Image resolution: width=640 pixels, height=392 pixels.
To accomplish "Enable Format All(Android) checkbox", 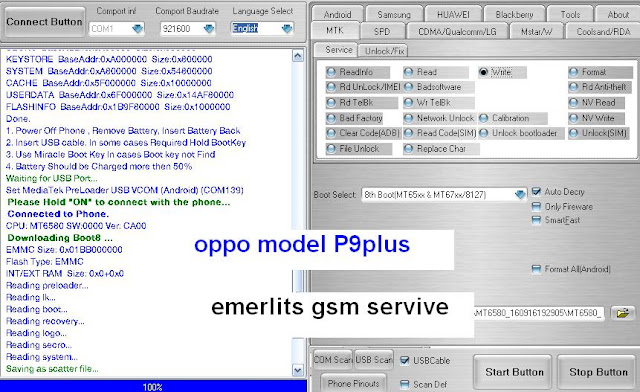I will click(536, 269).
